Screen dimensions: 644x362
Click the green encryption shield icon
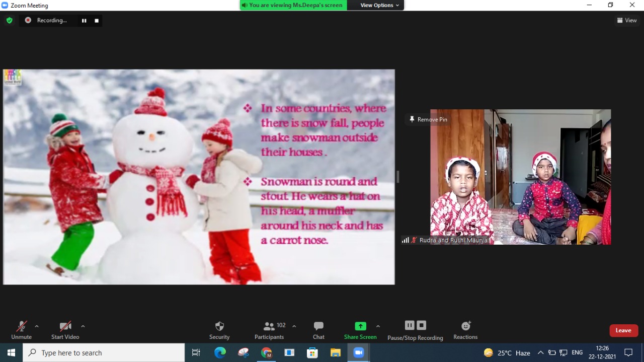[x=9, y=21]
